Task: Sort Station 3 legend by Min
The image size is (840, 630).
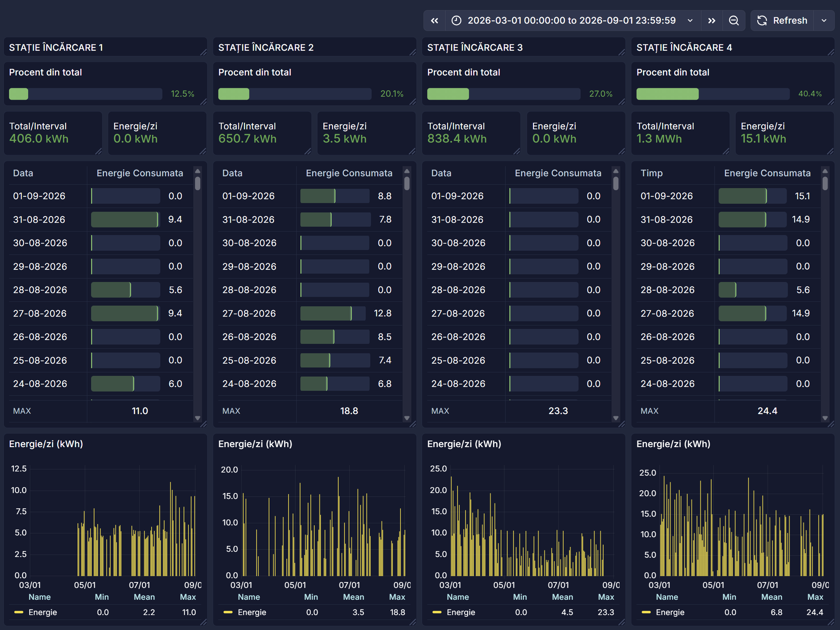Action: click(520, 597)
